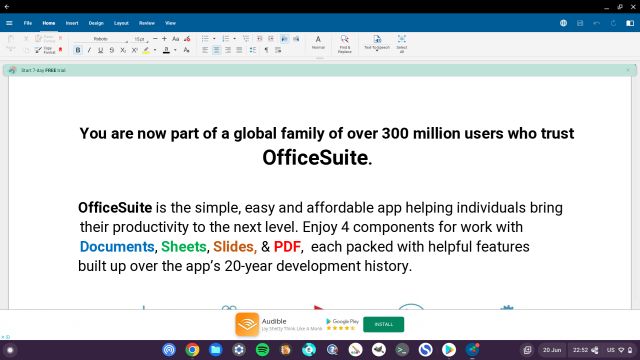Viewport: 640px width, 360px height.
Task: Click the Paste clipboard icon
Action: click(11, 39)
